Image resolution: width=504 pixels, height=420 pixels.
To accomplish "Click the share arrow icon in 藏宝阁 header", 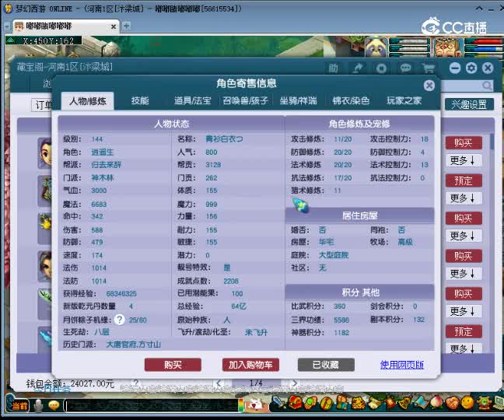I will click(358, 68).
